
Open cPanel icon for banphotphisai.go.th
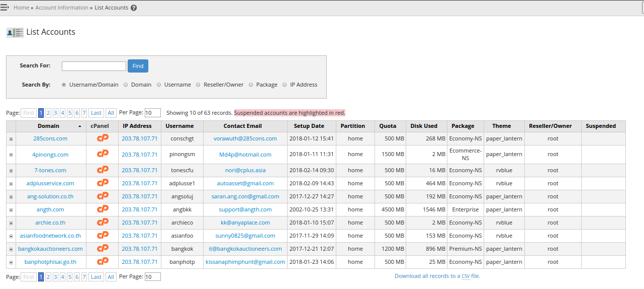pyautogui.click(x=103, y=262)
